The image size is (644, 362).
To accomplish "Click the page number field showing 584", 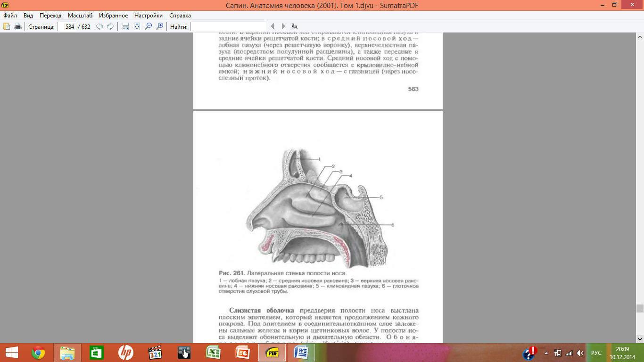I will (x=66, y=26).
